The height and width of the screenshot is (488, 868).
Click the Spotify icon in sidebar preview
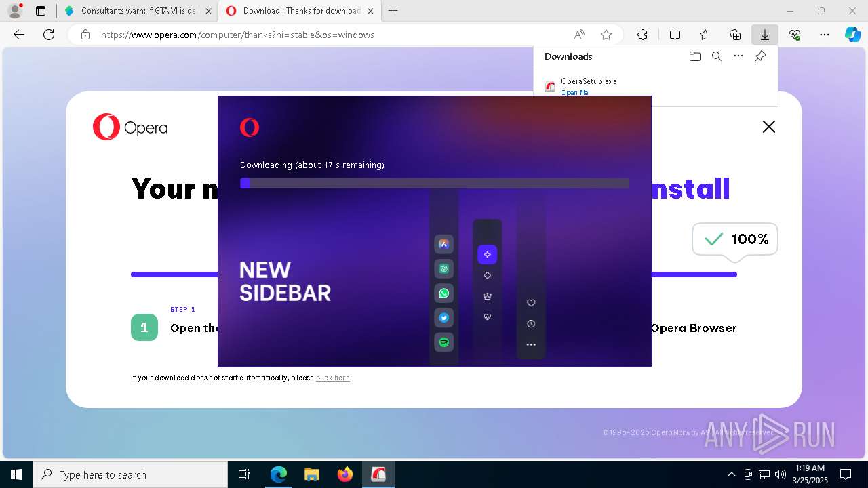pos(444,342)
